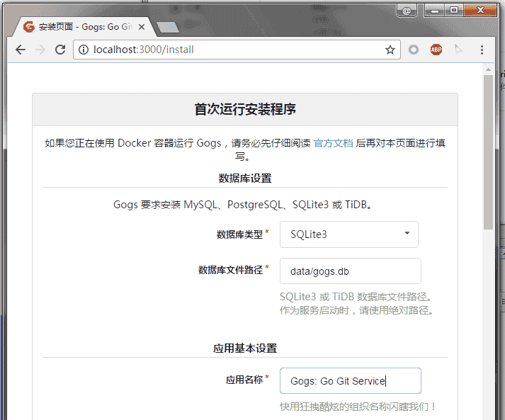Click the 首次运行安装程序 heading
This screenshot has height=420, width=505.
click(x=245, y=109)
